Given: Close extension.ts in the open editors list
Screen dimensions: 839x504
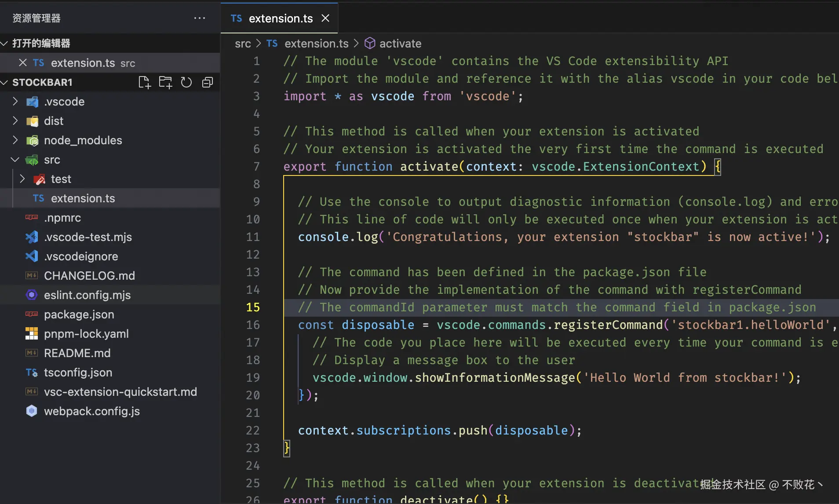Looking at the screenshot, I should (x=23, y=63).
